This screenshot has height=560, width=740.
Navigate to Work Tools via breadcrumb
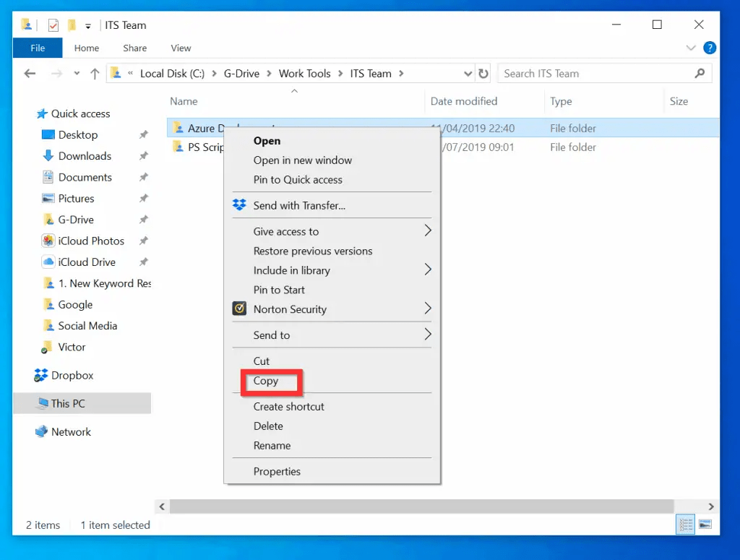click(305, 73)
